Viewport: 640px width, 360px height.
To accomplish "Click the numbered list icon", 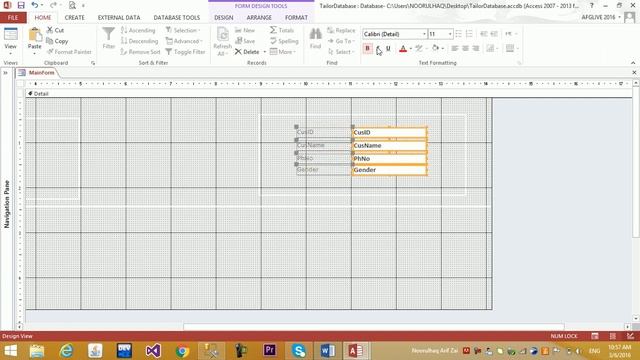I will [x=469, y=34].
